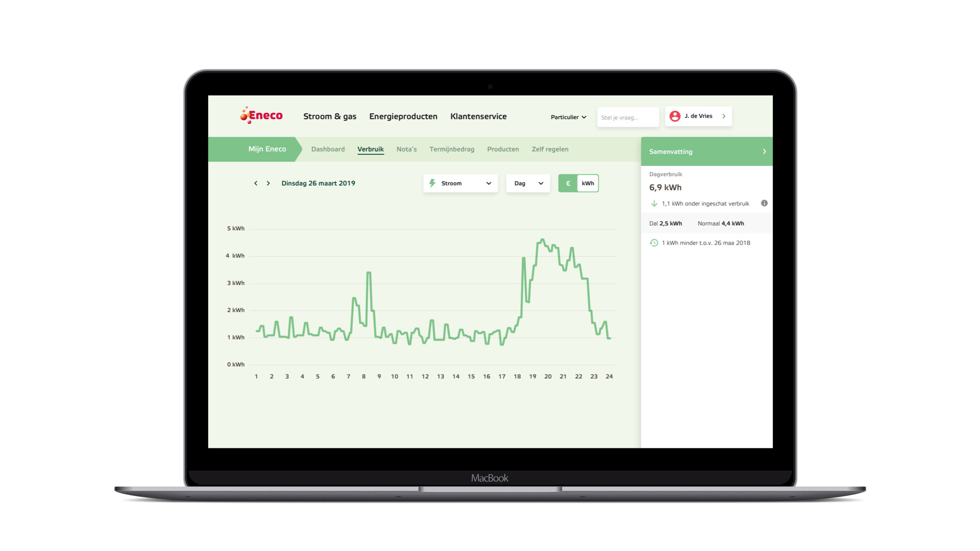The width and height of the screenshot is (980, 551).
Task: Open the Dag period dropdown
Action: pos(528,183)
